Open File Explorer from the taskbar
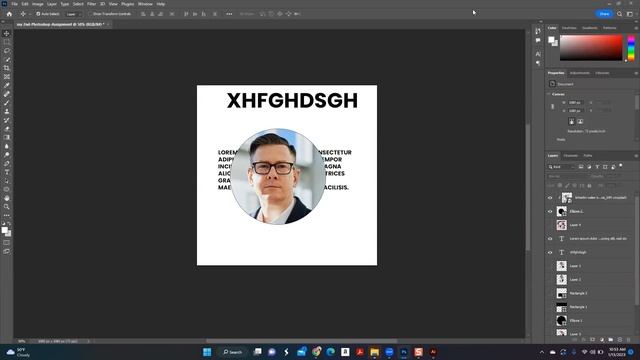Viewport: 640px width, 360px height. tap(374, 352)
